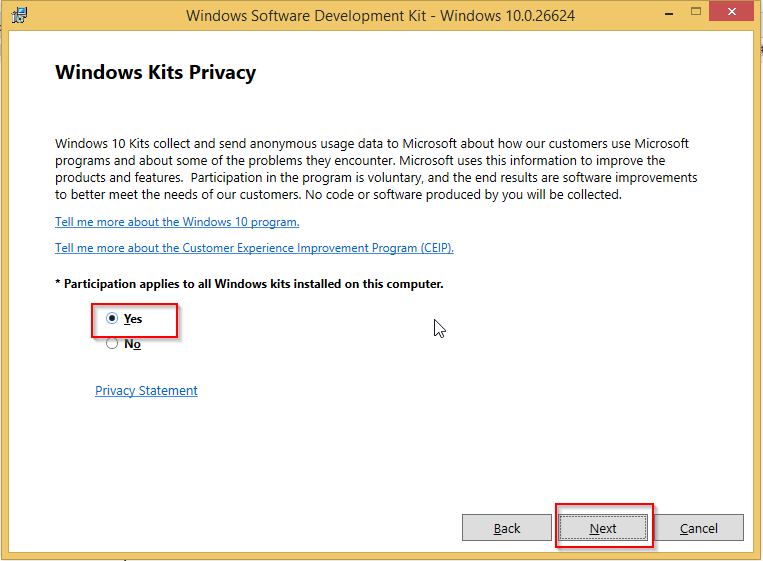Screen dimensions: 763x561
Task: Choose the No radio button
Action: (112, 344)
